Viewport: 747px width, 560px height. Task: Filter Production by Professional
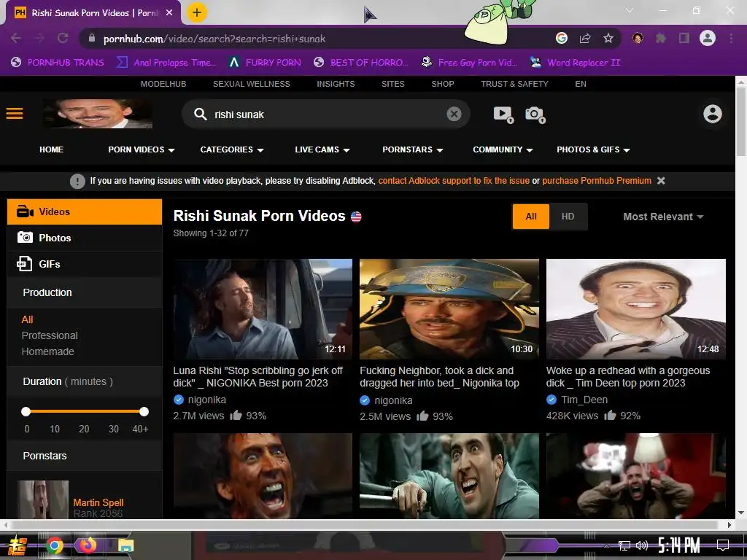tap(50, 335)
